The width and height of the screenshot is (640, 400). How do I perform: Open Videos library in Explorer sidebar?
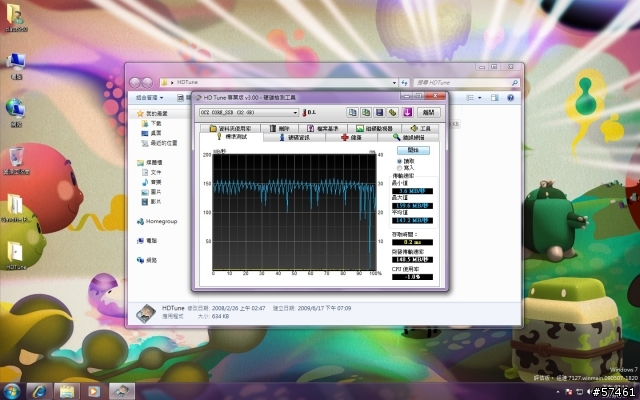(x=151, y=202)
